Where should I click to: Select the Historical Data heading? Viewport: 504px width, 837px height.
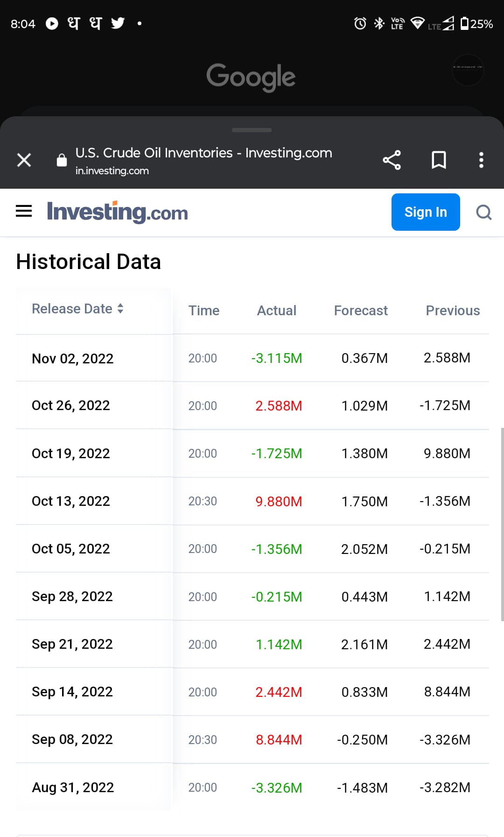click(89, 262)
